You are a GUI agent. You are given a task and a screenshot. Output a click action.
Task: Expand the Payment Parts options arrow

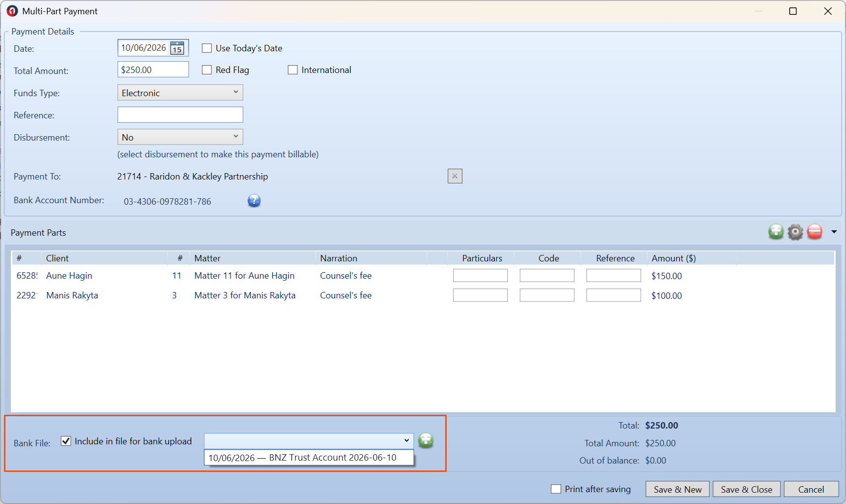pyautogui.click(x=834, y=232)
